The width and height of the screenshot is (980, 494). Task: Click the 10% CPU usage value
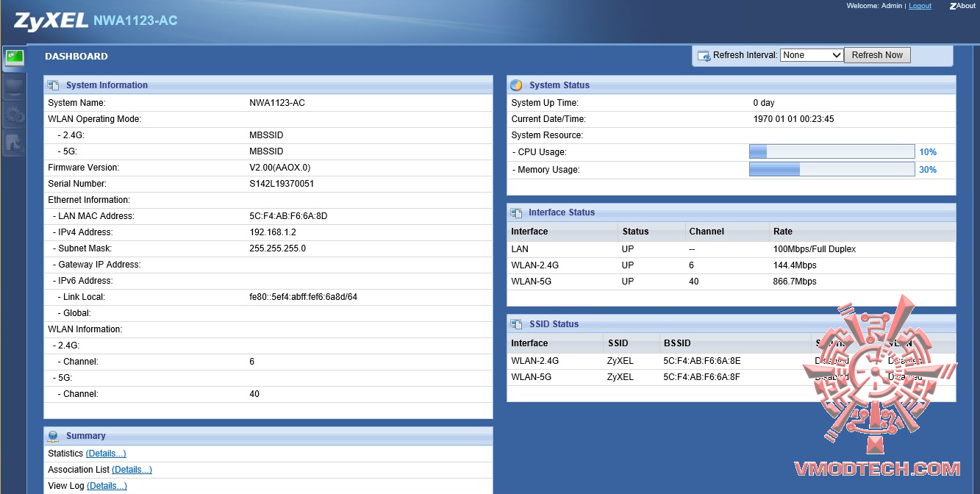click(x=928, y=152)
